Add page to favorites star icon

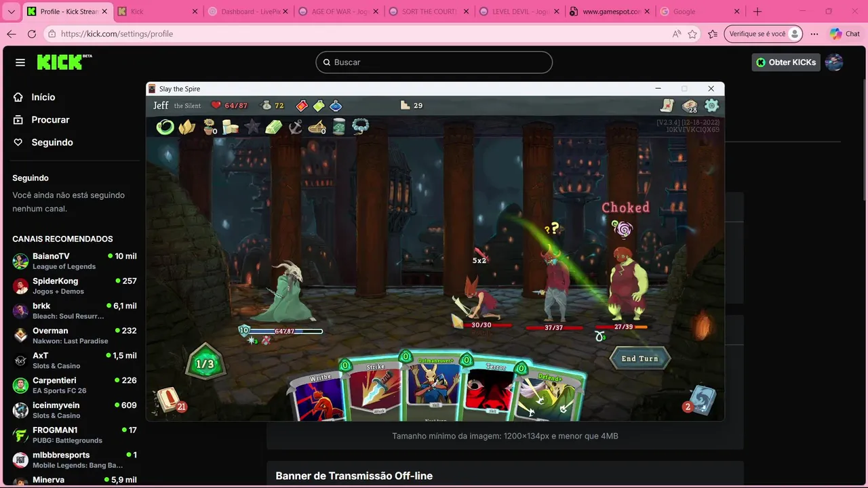692,34
